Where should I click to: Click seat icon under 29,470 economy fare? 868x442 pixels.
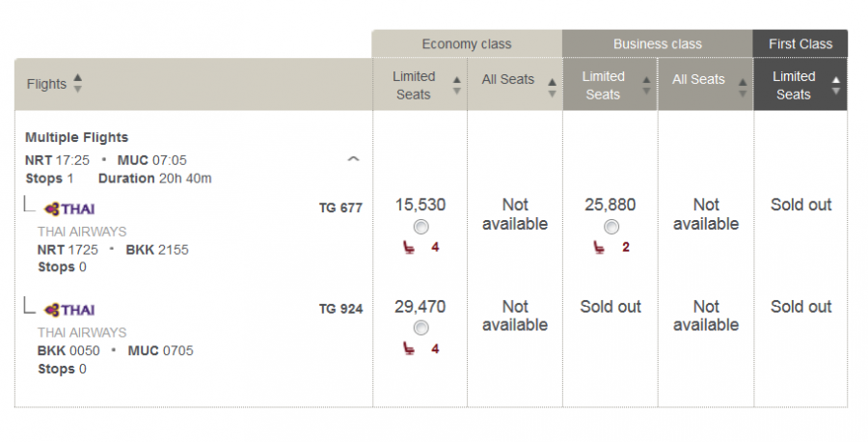410,348
